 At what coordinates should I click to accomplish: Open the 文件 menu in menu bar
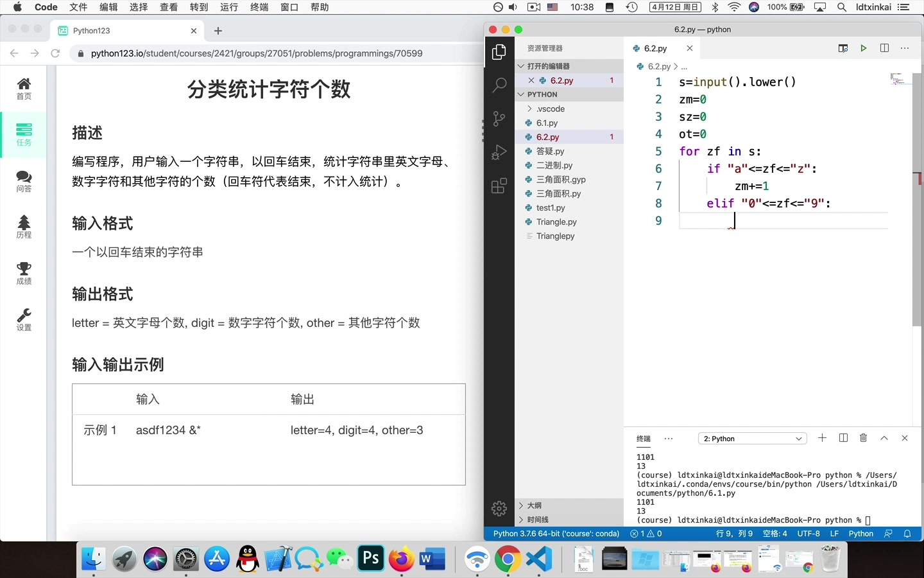(x=78, y=7)
